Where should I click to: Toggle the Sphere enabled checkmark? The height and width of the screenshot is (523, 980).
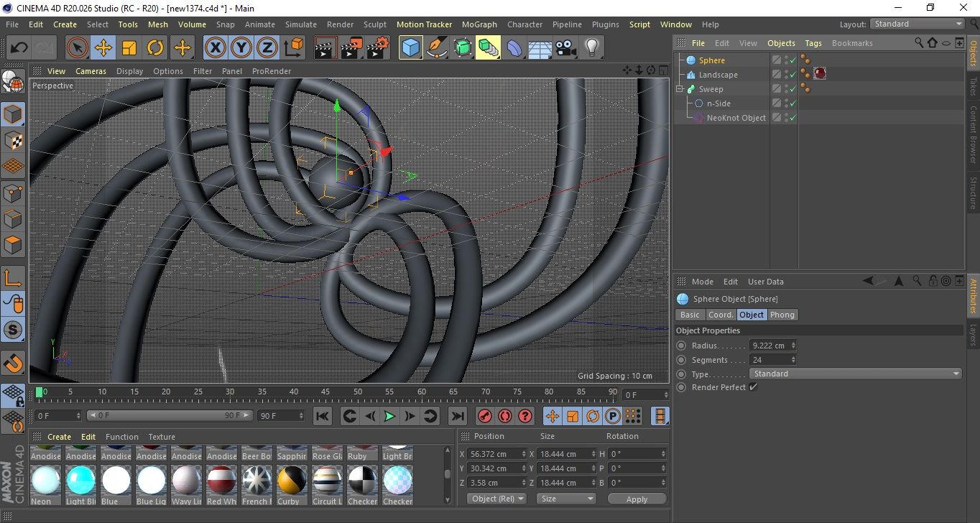click(x=792, y=60)
